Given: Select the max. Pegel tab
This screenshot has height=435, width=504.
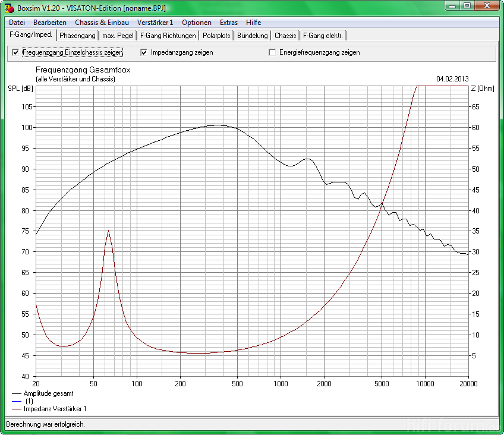Looking at the screenshot, I should [118, 36].
